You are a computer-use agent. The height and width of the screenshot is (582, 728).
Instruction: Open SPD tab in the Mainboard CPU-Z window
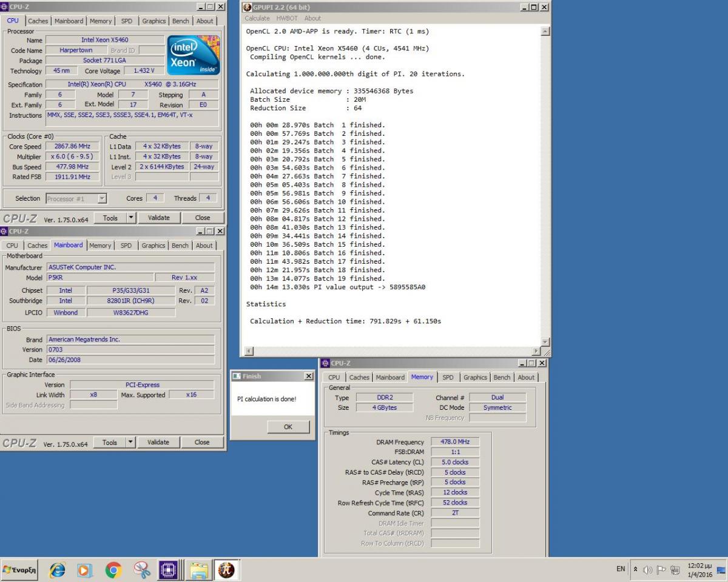[x=126, y=246]
